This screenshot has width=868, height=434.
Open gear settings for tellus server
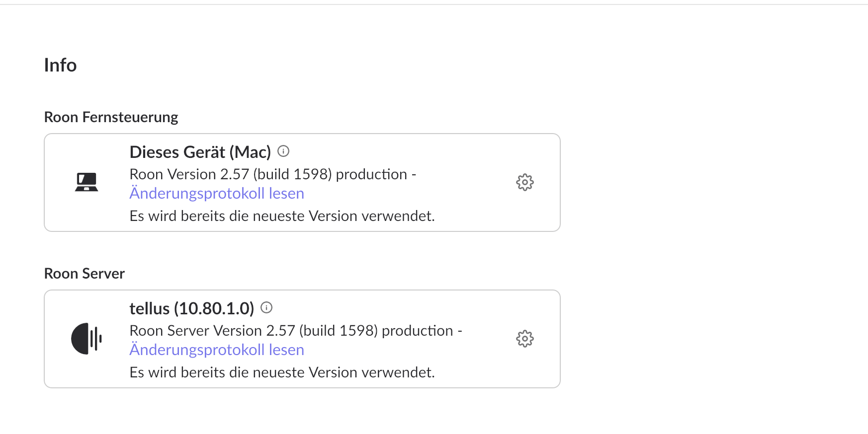pyautogui.click(x=524, y=339)
